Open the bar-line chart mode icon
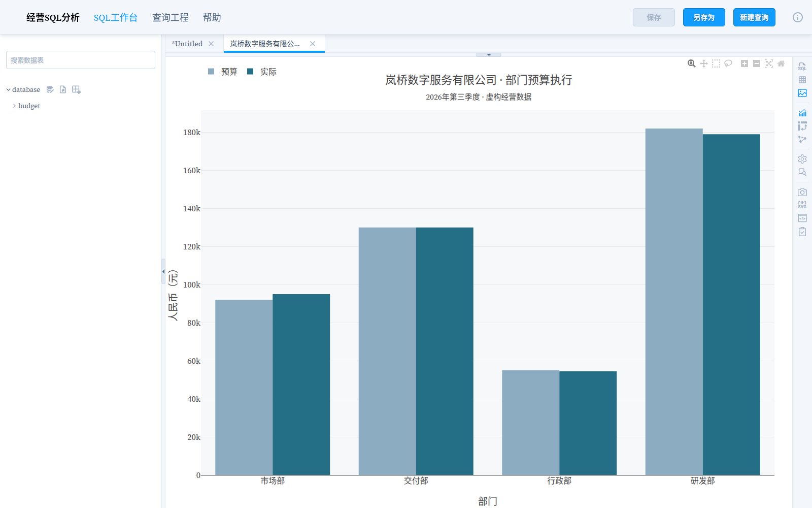812x508 pixels. pos(802,113)
